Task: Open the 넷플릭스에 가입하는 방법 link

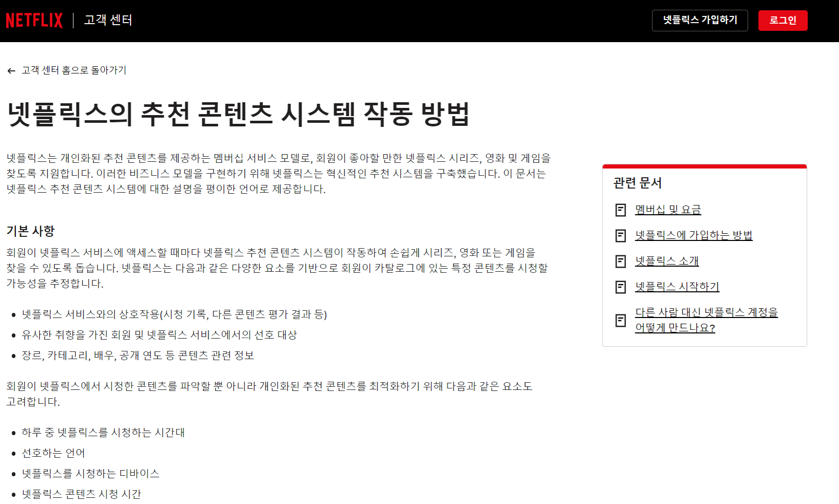Action: point(693,235)
